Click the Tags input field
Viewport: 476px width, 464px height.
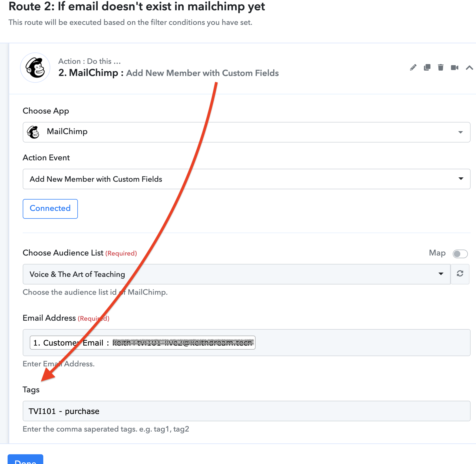click(246, 411)
